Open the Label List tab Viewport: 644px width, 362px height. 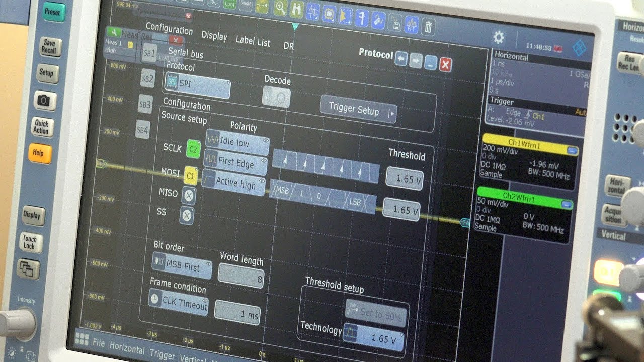point(253,42)
